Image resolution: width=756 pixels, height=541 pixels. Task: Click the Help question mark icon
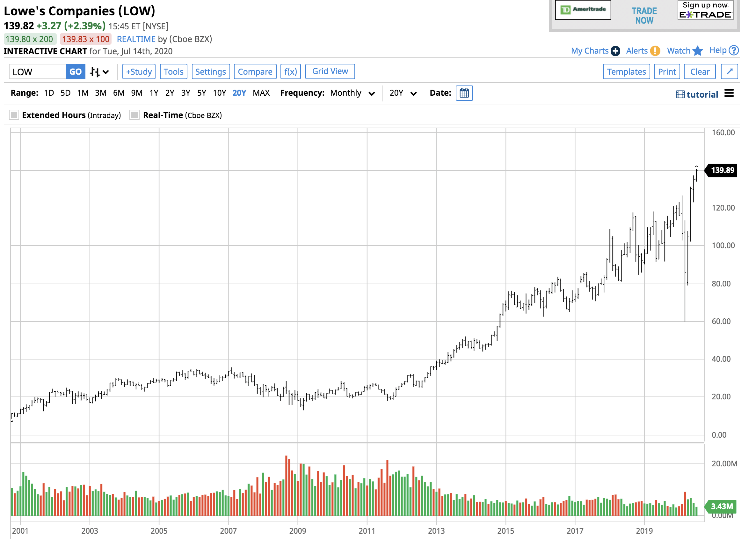[x=733, y=51]
